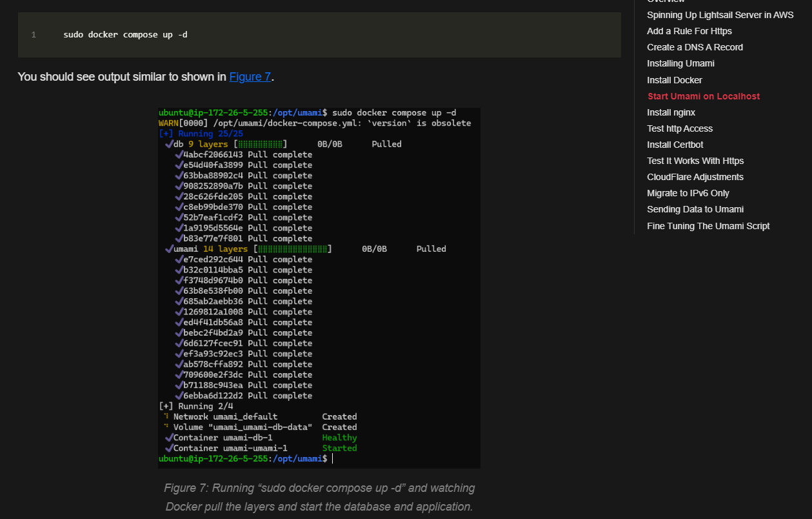Go to 'Test http Access'
Image resolution: width=812 pixels, height=519 pixels.
[x=680, y=128]
